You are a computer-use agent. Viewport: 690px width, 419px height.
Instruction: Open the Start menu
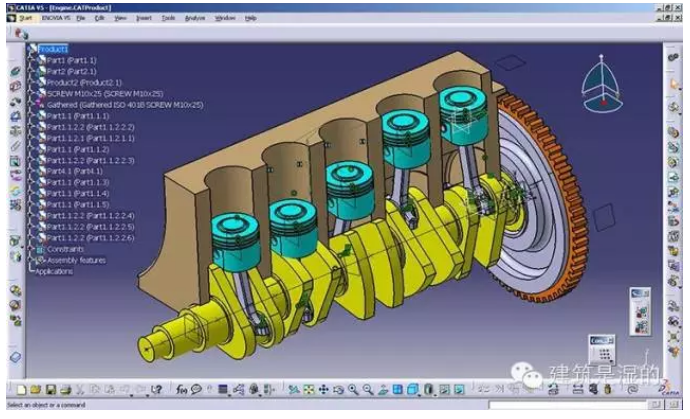(26, 18)
